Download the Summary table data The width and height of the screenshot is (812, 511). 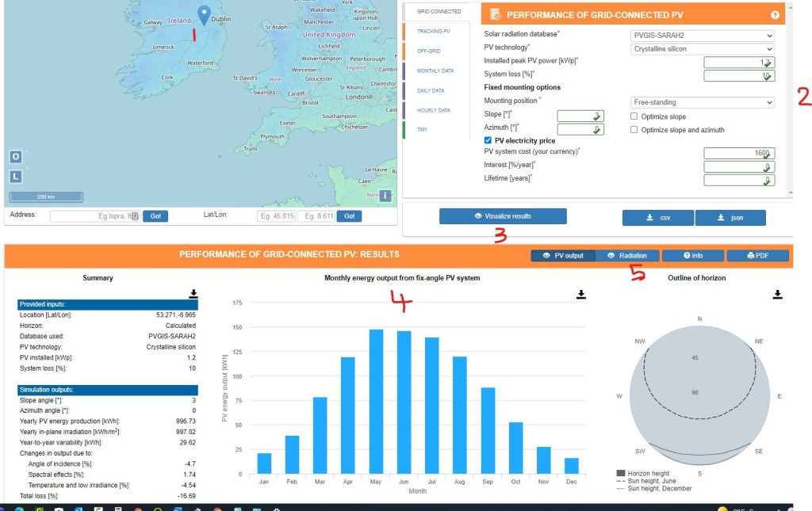(193, 294)
